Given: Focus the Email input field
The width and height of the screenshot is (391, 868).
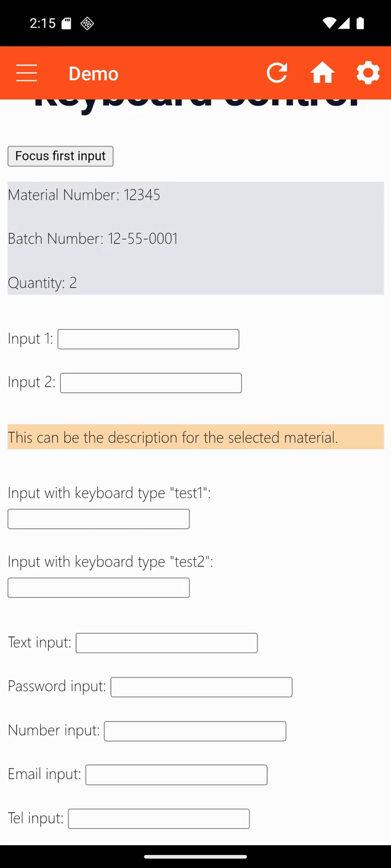Looking at the screenshot, I should (176, 775).
